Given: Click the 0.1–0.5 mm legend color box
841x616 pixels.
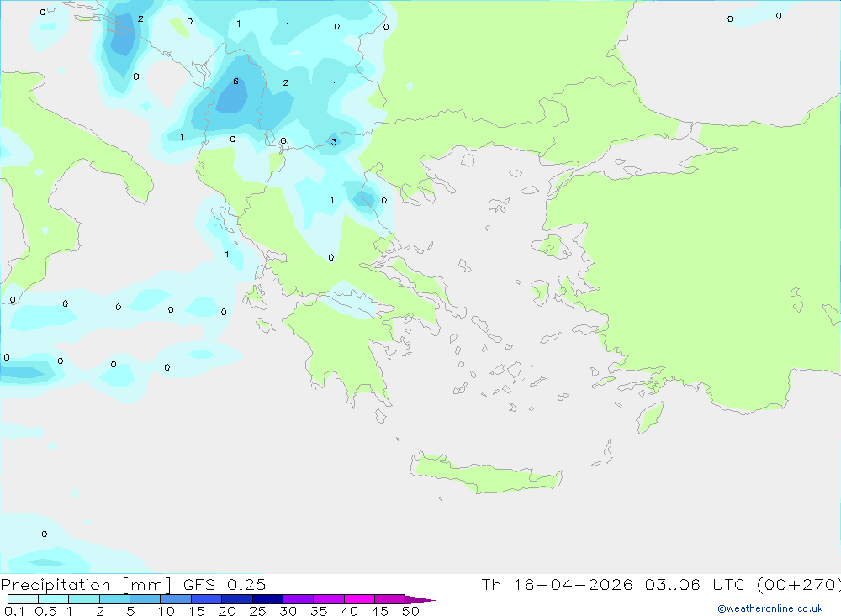Looking at the screenshot, I should pyautogui.click(x=23, y=599).
